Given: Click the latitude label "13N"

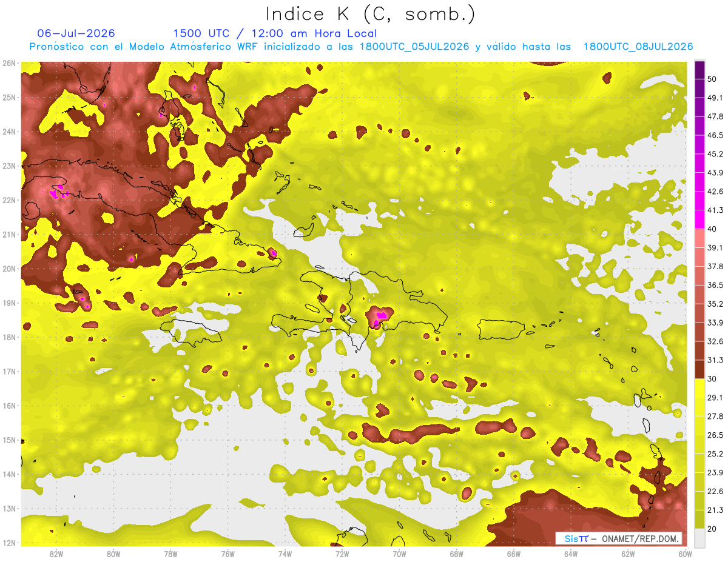Looking at the screenshot, I should click(x=9, y=508).
